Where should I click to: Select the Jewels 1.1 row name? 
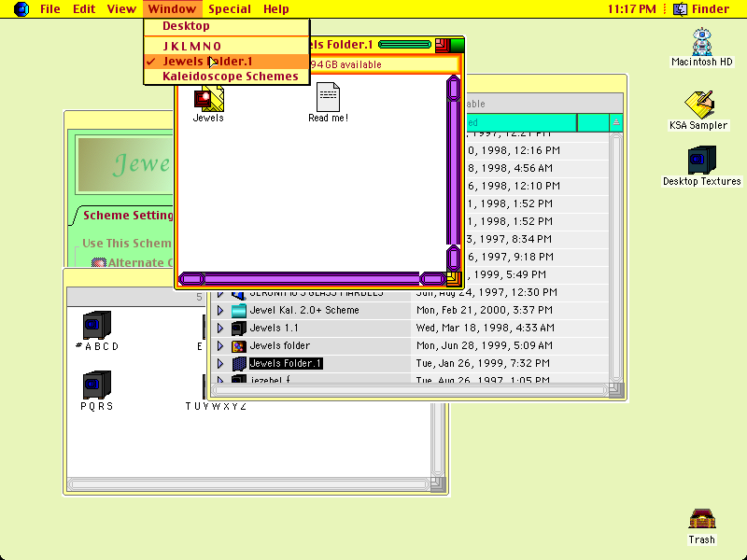pos(274,329)
